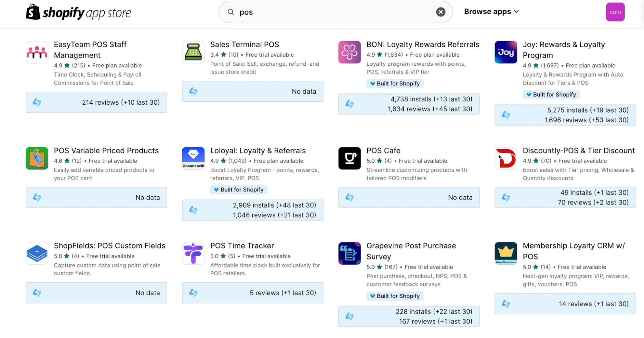Click the Built for Shopify badge under Grapevine
Viewport: 644px width, 338px height.
point(395,296)
